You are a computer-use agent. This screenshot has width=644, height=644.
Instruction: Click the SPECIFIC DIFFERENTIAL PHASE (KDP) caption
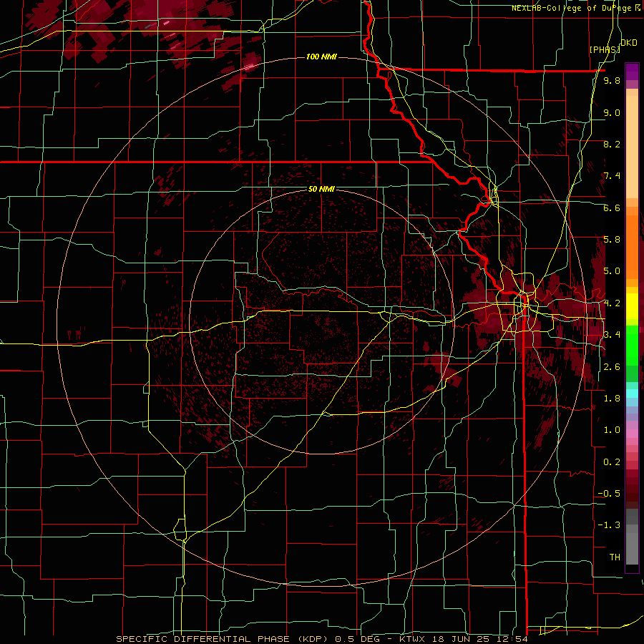[223, 639]
